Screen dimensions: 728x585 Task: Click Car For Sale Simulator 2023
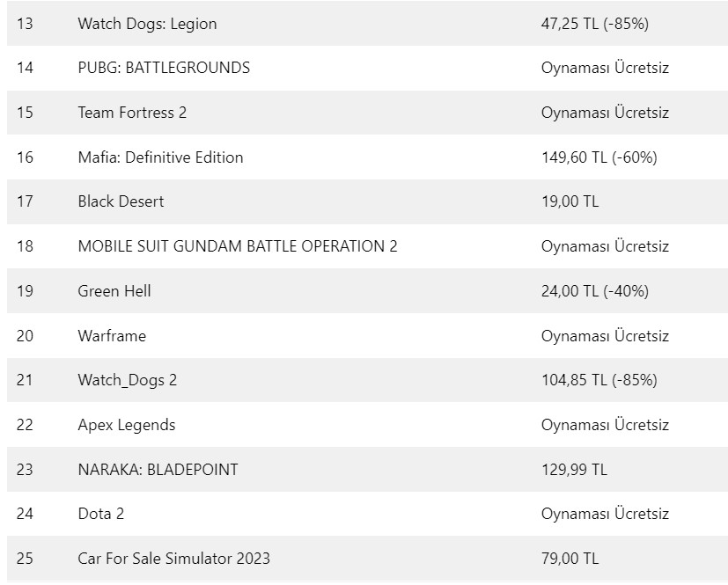[174, 559]
